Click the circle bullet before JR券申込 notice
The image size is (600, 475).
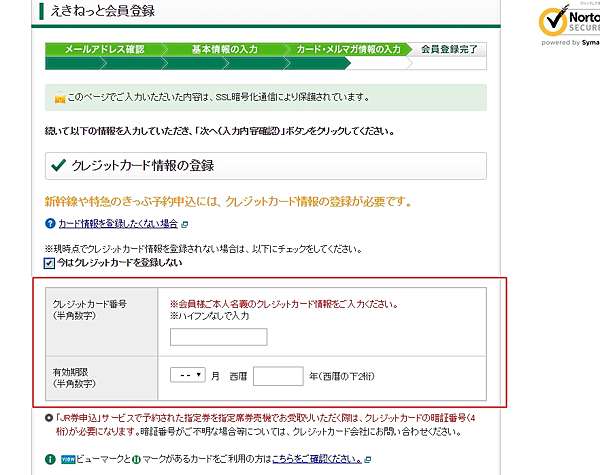49,418
